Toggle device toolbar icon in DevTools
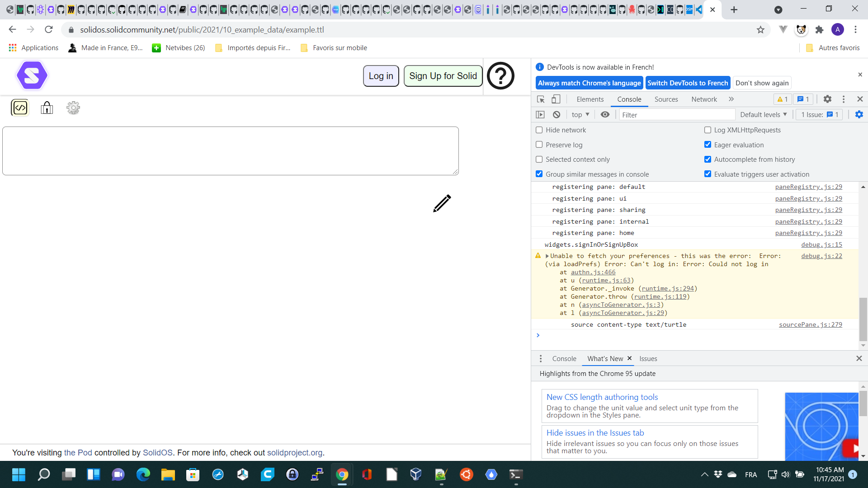This screenshot has height=488, width=868. coord(556,99)
